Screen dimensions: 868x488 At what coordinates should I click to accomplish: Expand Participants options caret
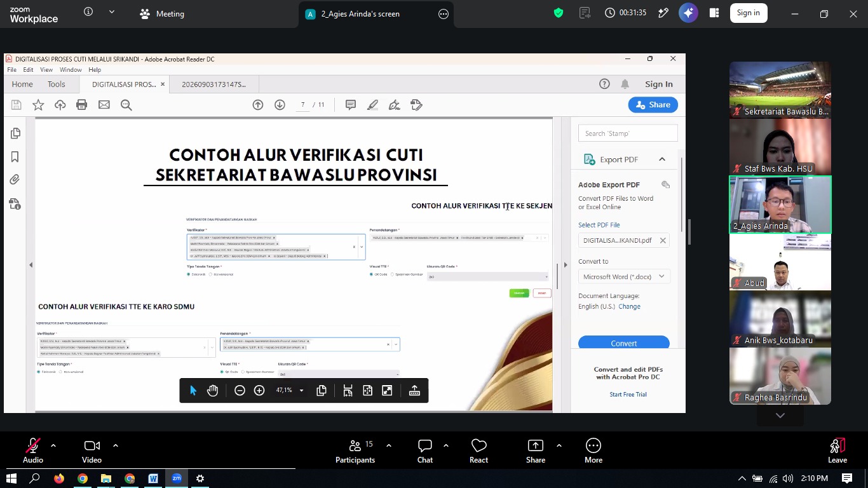tap(389, 445)
